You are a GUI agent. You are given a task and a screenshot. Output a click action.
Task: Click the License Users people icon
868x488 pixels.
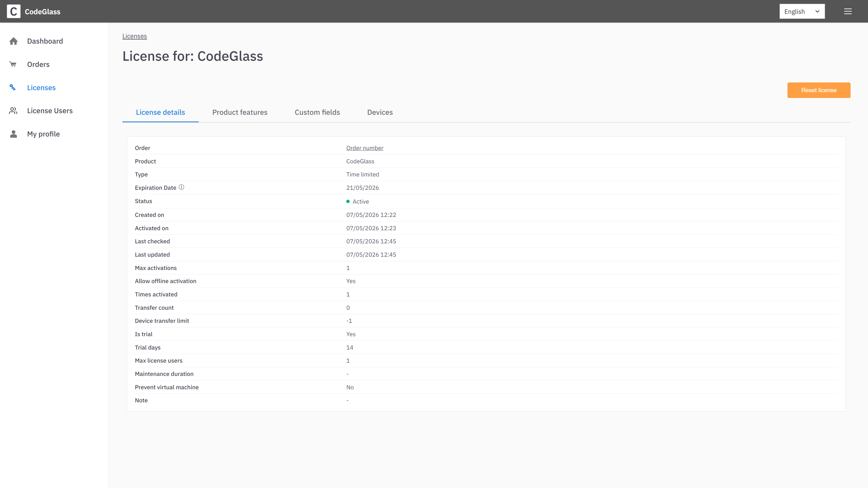click(13, 111)
